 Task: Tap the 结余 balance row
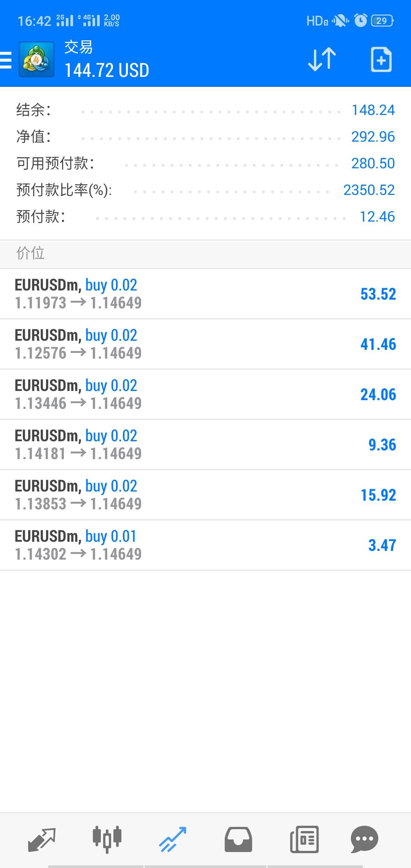[205, 110]
